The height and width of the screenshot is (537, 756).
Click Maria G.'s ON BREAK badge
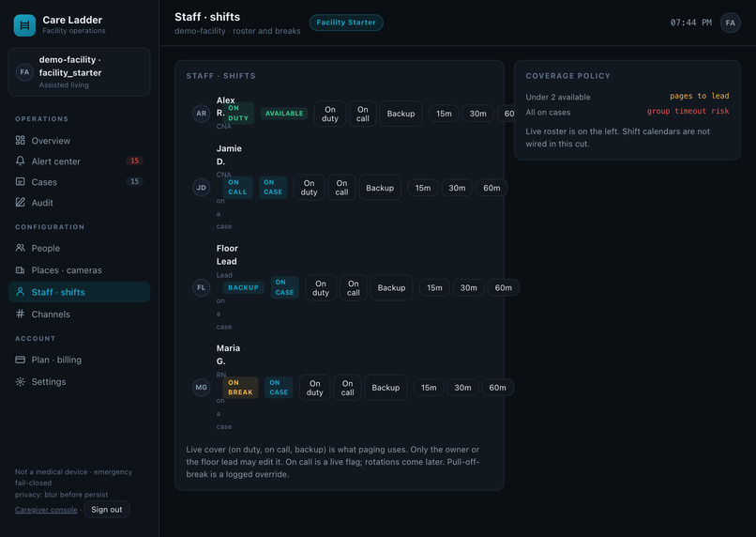(x=240, y=388)
